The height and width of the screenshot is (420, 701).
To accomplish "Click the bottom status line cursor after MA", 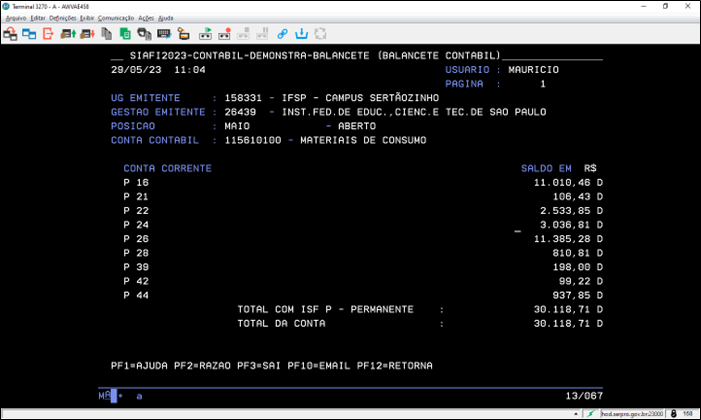I will click(x=114, y=396).
